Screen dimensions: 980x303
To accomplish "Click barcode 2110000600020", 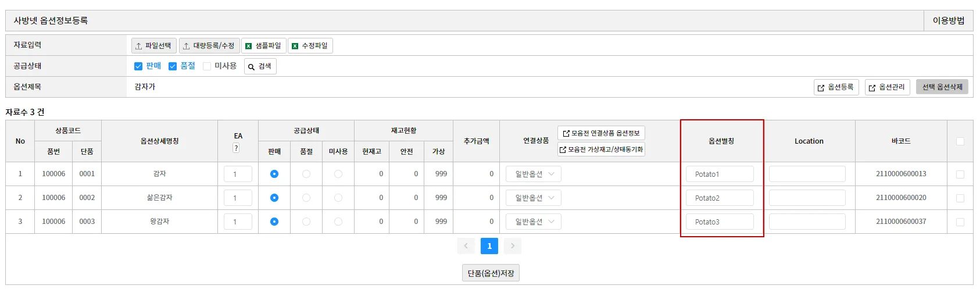I will tap(901, 198).
